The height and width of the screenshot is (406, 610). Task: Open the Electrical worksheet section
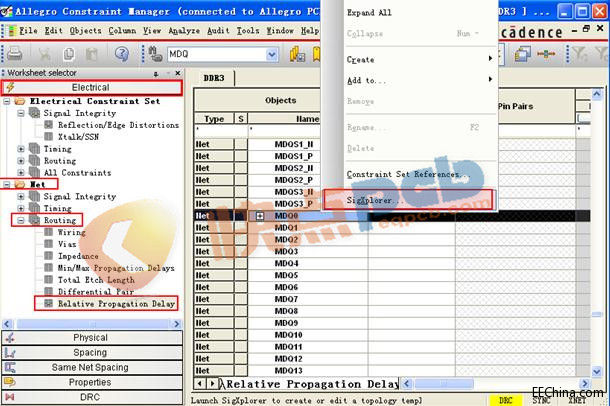(x=92, y=88)
